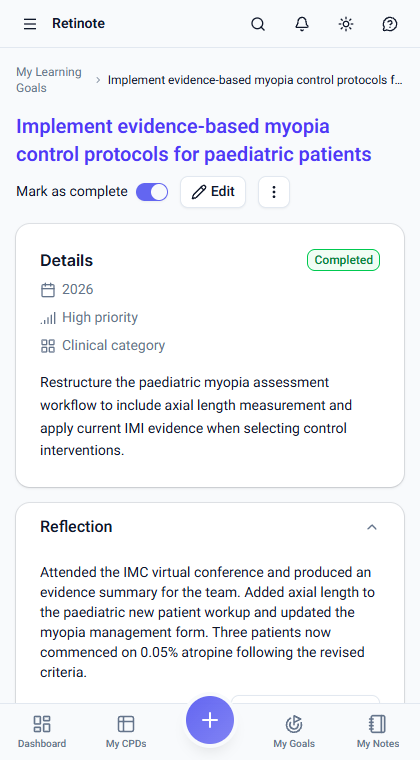This screenshot has width=420, height=760.
Task: Click the category grid icon
Action: (x=47, y=346)
